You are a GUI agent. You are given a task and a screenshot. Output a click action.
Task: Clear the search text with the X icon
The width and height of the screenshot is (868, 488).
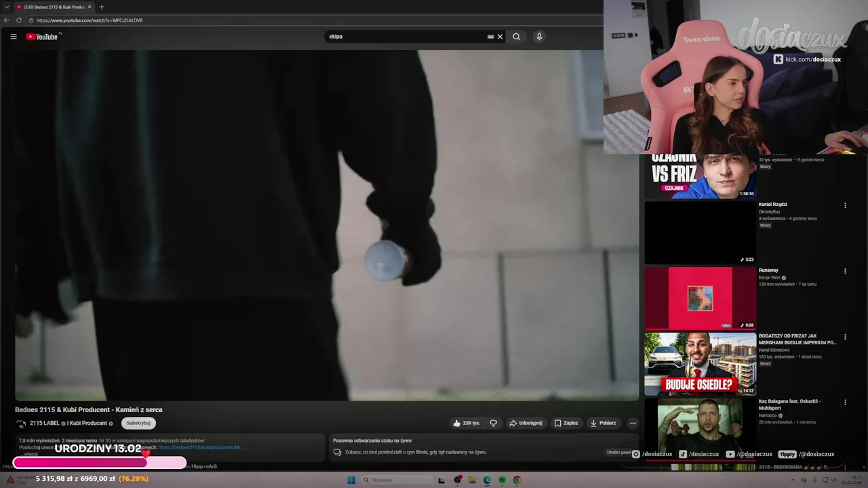pos(500,37)
